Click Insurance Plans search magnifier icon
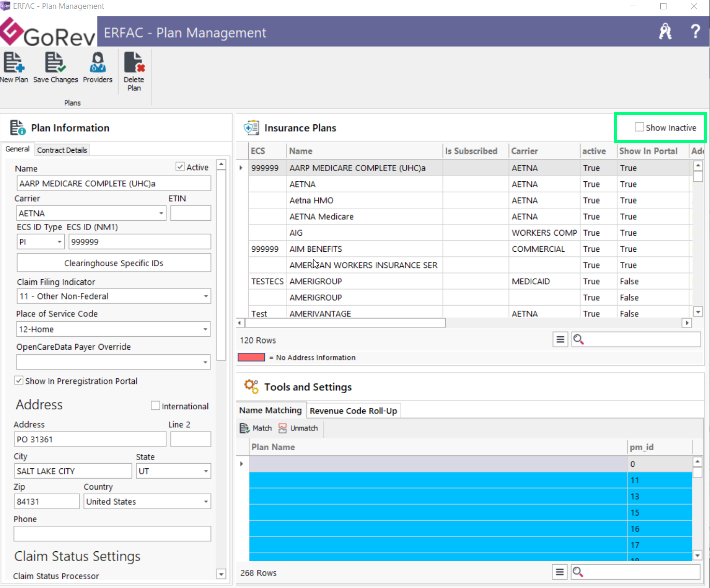Screen dimensions: 710x588 (578, 340)
